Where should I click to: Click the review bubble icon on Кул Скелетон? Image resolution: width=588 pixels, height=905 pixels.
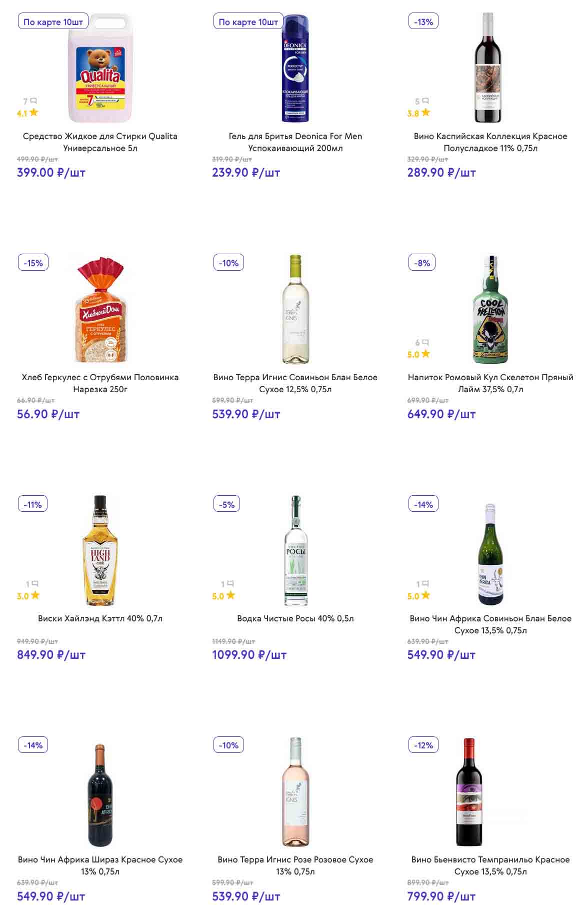tap(425, 343)
